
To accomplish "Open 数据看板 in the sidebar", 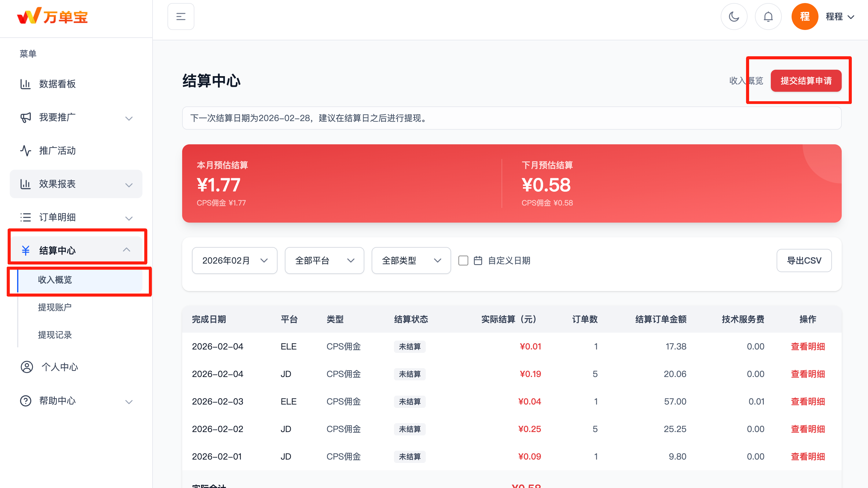I will click(x=76, y=84).
